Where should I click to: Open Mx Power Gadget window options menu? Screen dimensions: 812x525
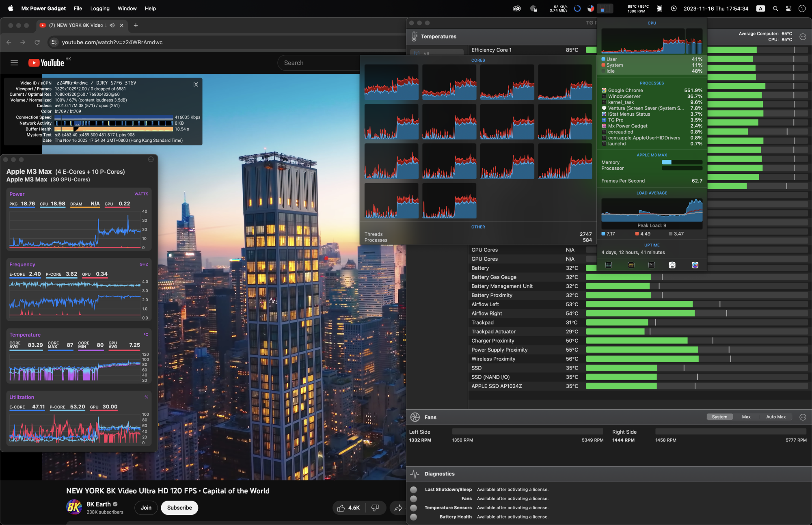151,159
